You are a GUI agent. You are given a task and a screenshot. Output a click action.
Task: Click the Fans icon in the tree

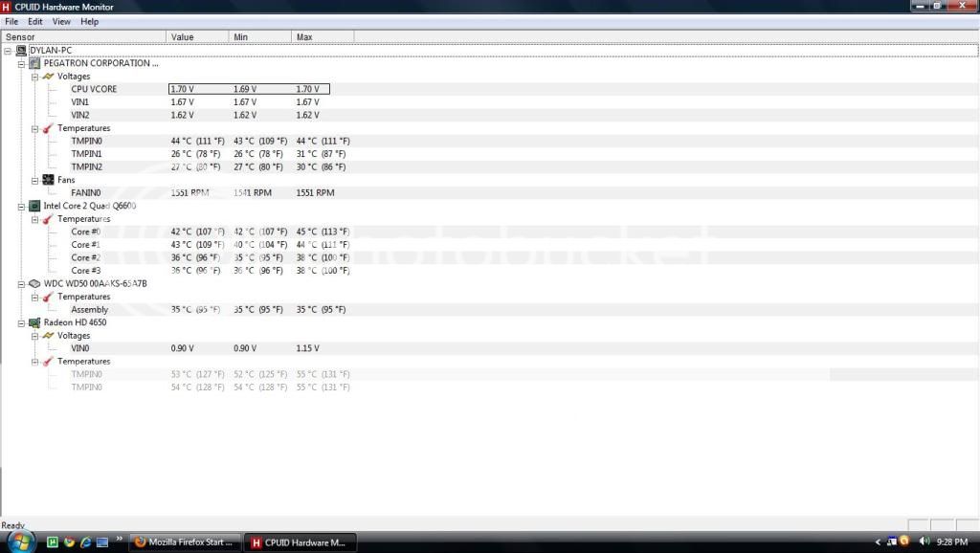coord(48,180)
